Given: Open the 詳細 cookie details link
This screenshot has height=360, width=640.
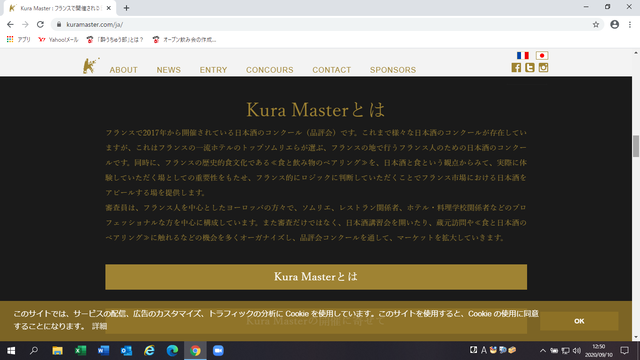Looking at the screenshot, I should point(99,326).
